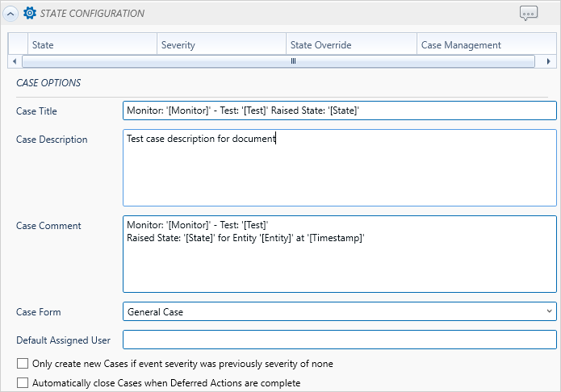Sort by the State column header

91,45
